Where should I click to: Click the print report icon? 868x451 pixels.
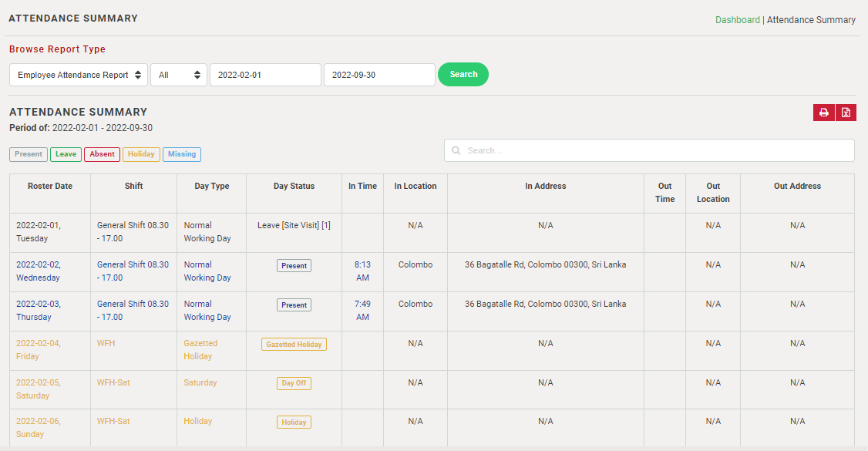click(824, 113)
